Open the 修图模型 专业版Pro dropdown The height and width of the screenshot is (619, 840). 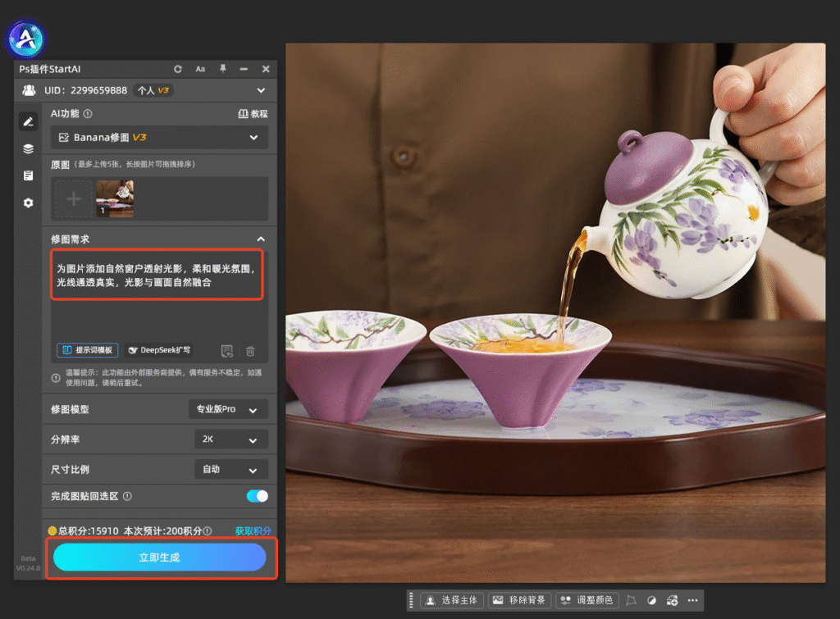(228, 409)
